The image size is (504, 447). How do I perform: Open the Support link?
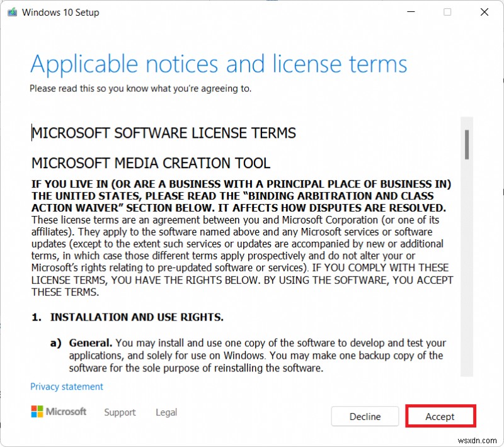[x=120, y=412]
